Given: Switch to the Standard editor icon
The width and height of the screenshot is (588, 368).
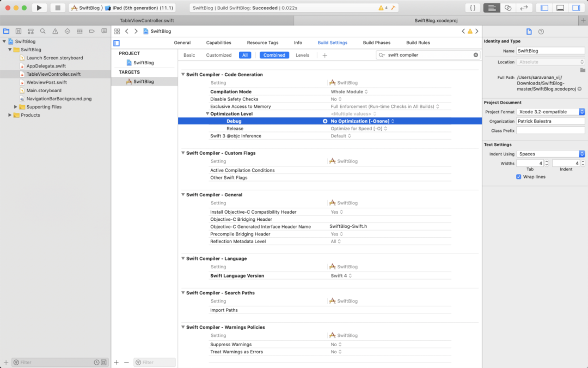Looking at the screenshot, I should [492, 8].
